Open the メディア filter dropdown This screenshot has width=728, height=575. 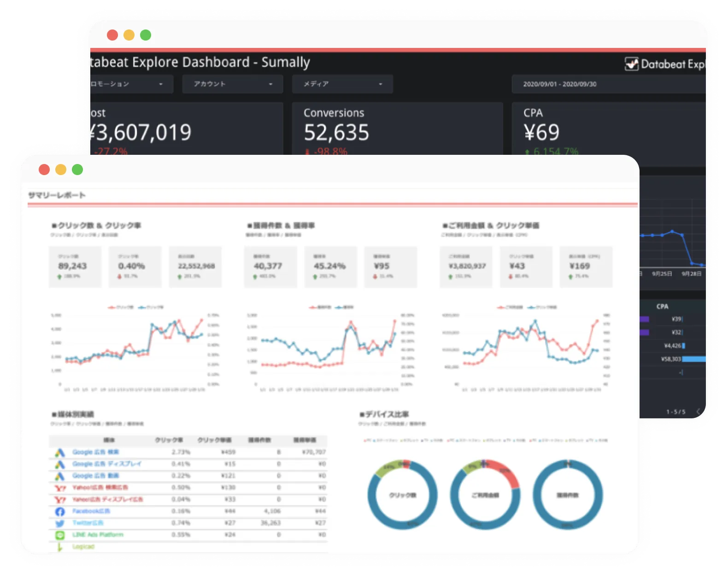(342, 84)
